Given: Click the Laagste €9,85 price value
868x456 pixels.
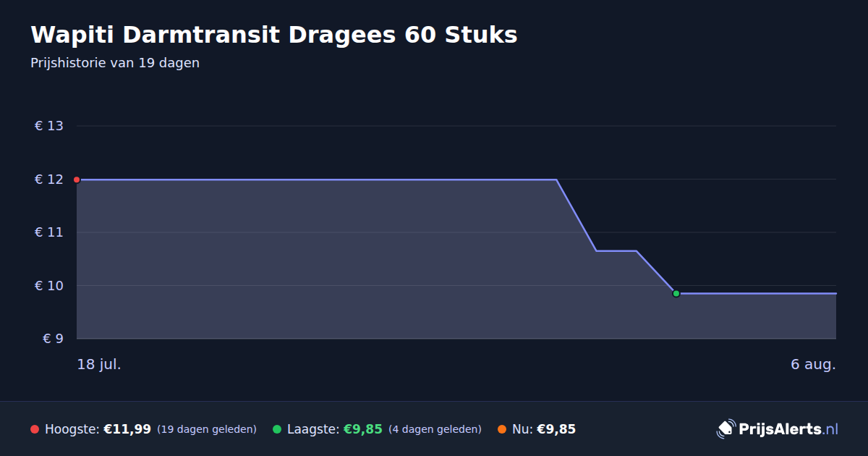Looking at the screenshot, I should (x=362, y=429).
